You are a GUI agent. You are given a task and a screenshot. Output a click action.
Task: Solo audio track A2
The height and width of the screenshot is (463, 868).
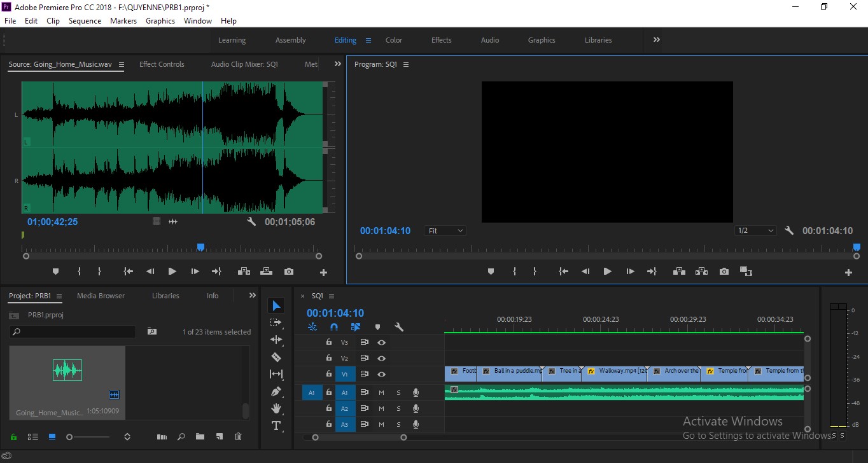point(398,408)
